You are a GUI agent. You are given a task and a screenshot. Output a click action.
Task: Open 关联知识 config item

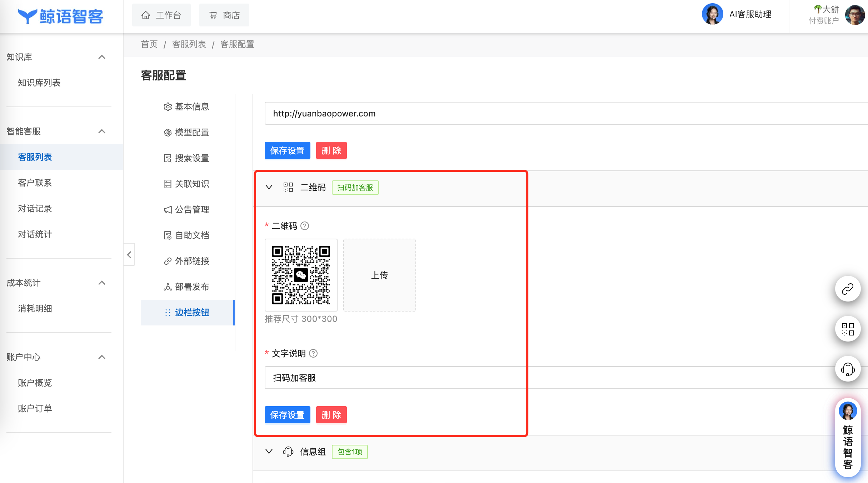pos(186,184)
